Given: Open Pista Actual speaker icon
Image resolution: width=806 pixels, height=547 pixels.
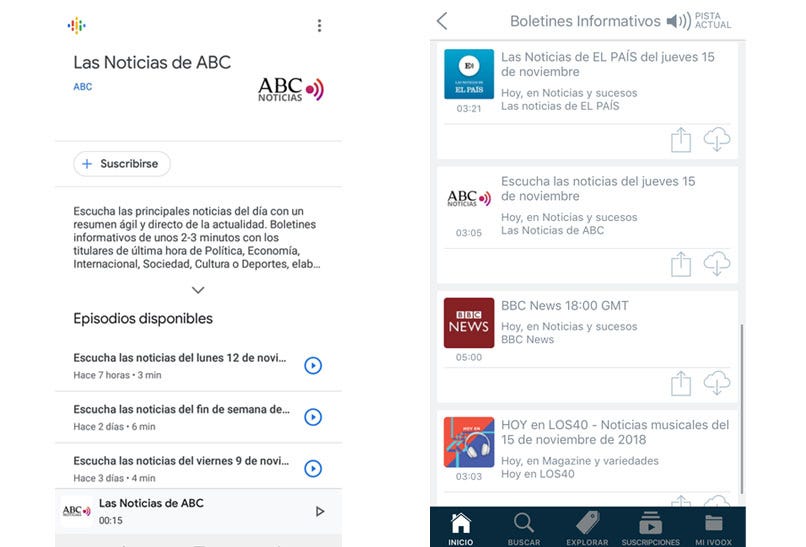Looking at the screenshot, I should (x=679, y=21).
